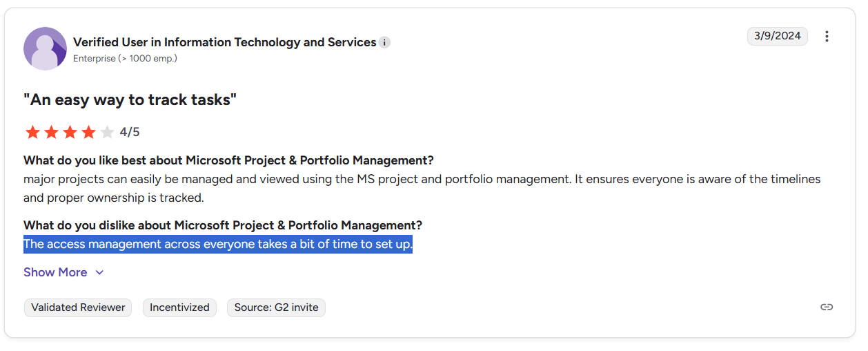
Task: Click the highlighted access management sentence
Action: click(x=217, y=245)
